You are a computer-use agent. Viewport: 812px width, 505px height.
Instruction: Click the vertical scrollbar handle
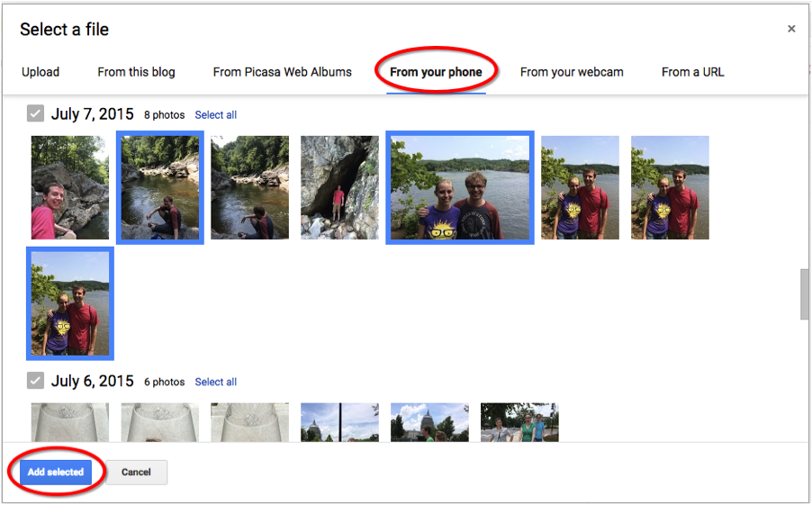pos(804,294)
